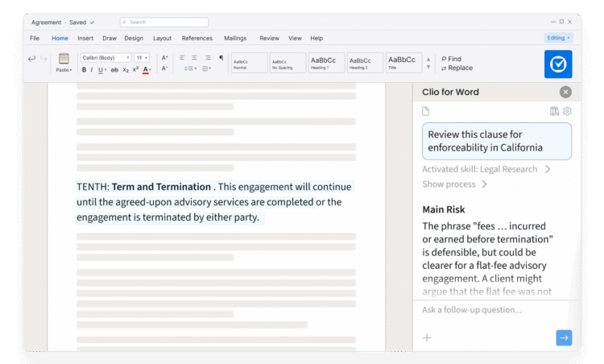Close the Clio for Word panel
The width and height of the screenshot is (604, 364).
point(565,92)
